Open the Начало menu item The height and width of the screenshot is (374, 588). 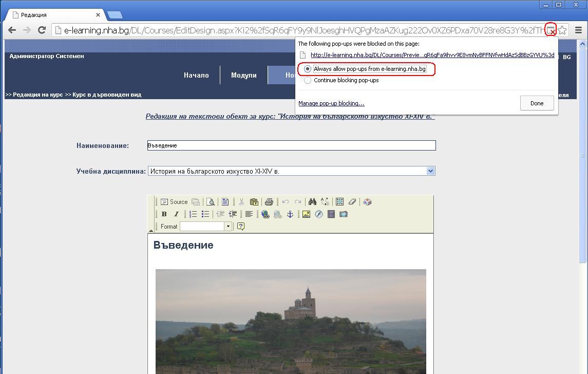coord(196,75)
